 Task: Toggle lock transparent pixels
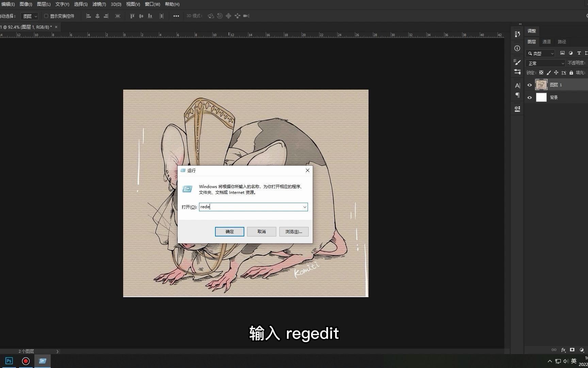tap(541, 73)
